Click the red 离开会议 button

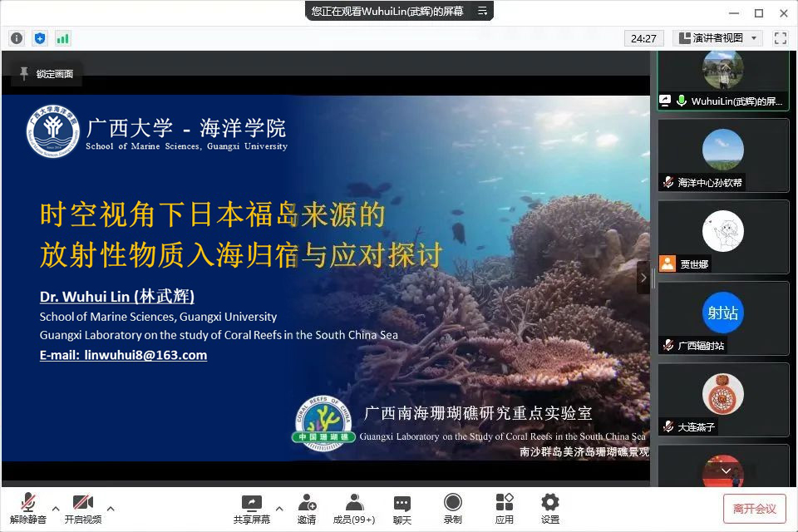[754, 508]
